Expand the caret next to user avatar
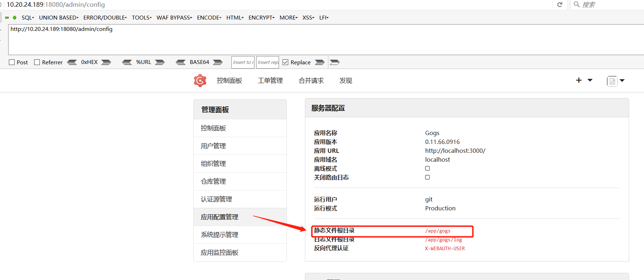 [x=622, y=80]
